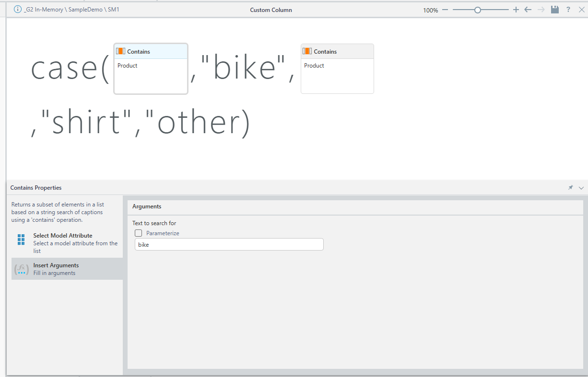Click the info icon beside the breadcrumb
Screen dimensions: 588x377
pos(18,9)
